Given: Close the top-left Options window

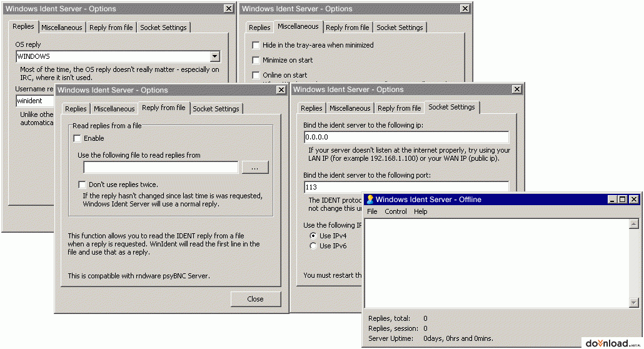Looking at the screenshot, I should (229, 9).
